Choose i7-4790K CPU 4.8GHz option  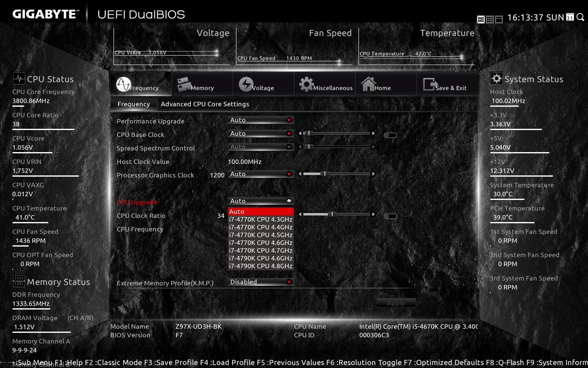[x=261, y=266]
